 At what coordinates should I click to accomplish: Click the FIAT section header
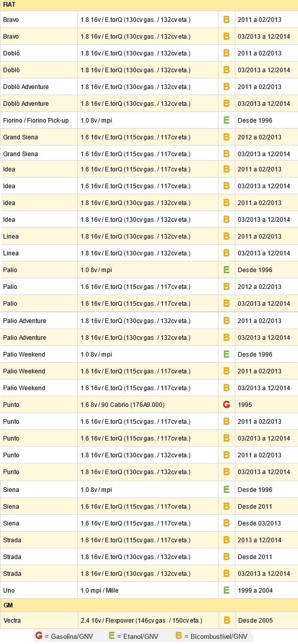[149, 5]
